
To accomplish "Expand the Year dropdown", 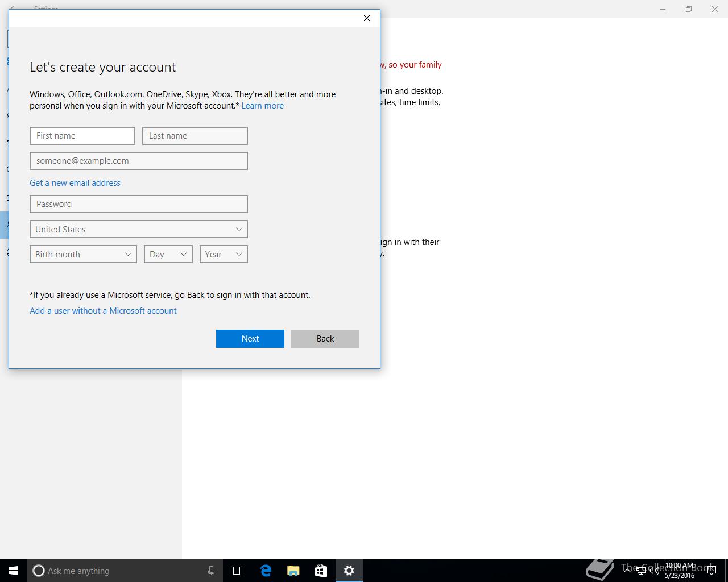I will click(x=224, y=254).
